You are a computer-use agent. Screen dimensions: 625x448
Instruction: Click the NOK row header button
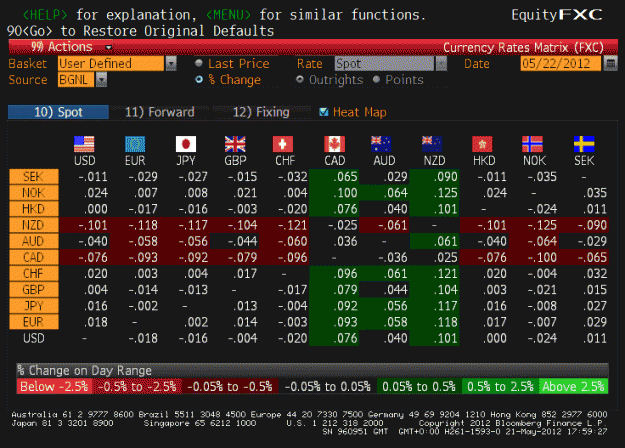pyautogui.click(x=34, y=193)
